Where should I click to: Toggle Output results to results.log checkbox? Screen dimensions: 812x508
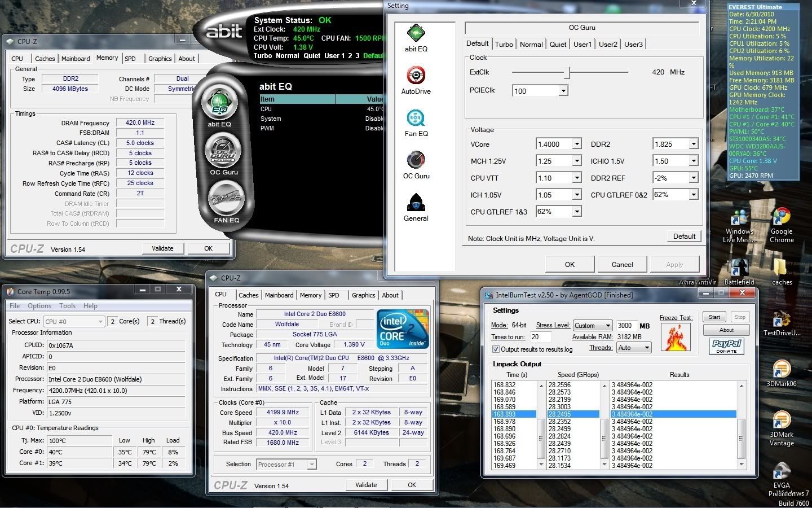496,349
